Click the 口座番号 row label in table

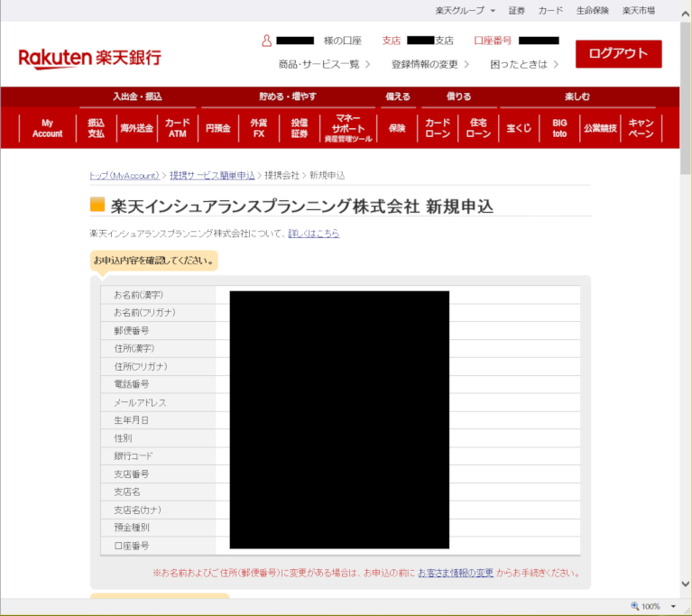click(132, 546)
